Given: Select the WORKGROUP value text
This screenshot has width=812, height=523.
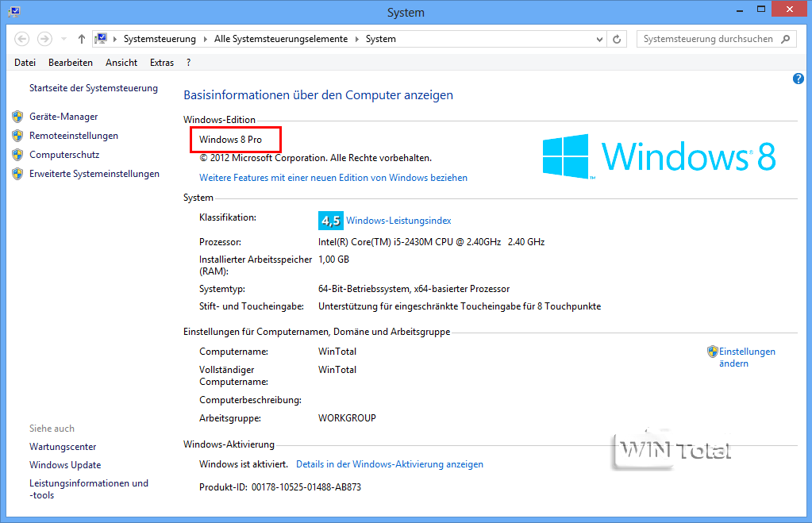Looking at the screenshot, I should click(347, 418).
